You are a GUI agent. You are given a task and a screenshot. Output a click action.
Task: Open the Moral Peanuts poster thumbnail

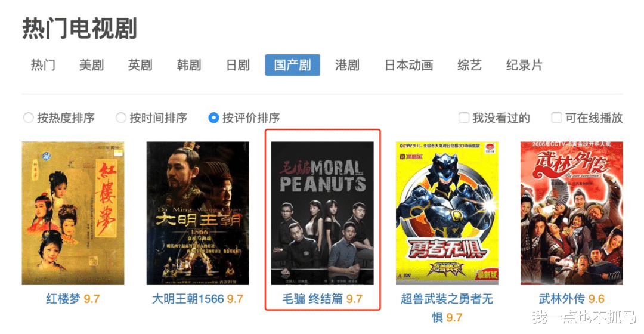323,213
